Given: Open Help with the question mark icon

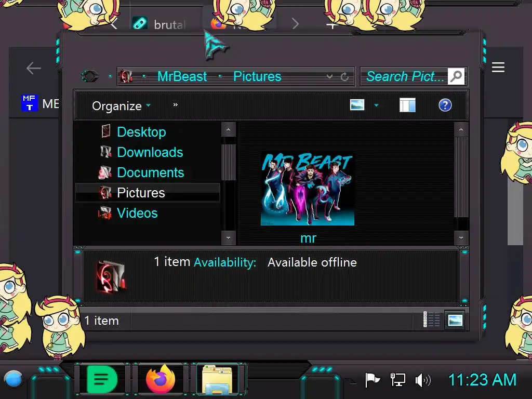Looking at the screenshot, I should pyautogui.click(x=445, y=105).
